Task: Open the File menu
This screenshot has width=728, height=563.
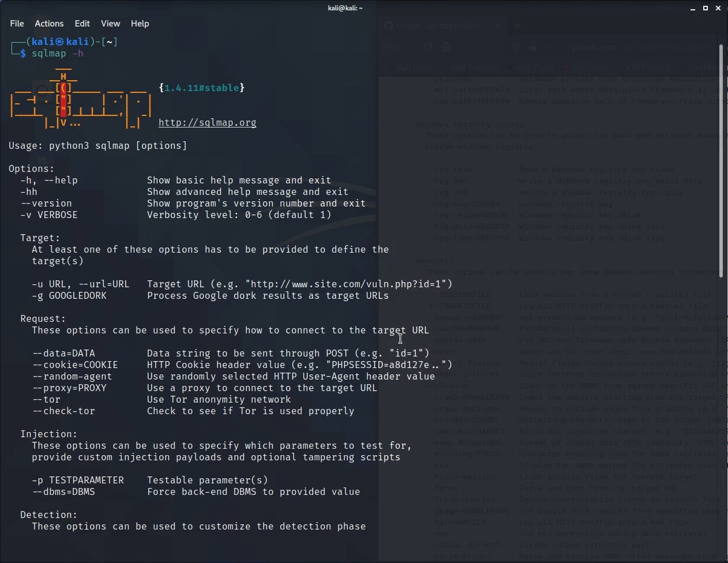Action: point(17,24)
